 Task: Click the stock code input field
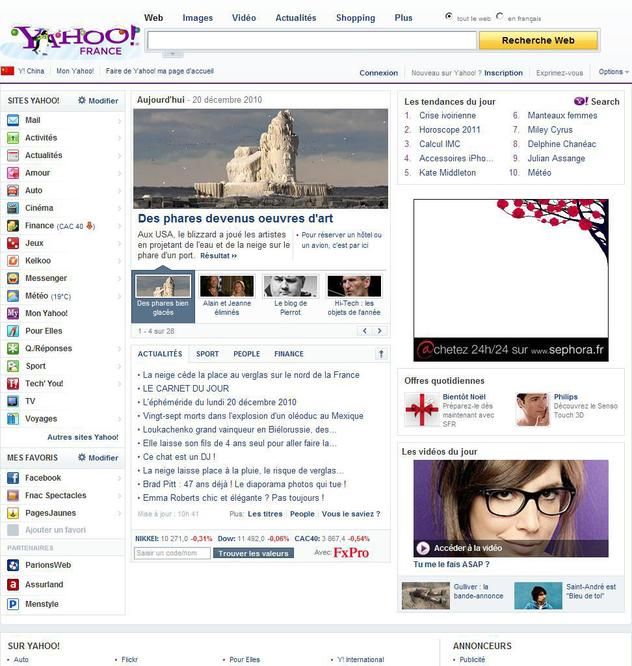coord(172,553)
